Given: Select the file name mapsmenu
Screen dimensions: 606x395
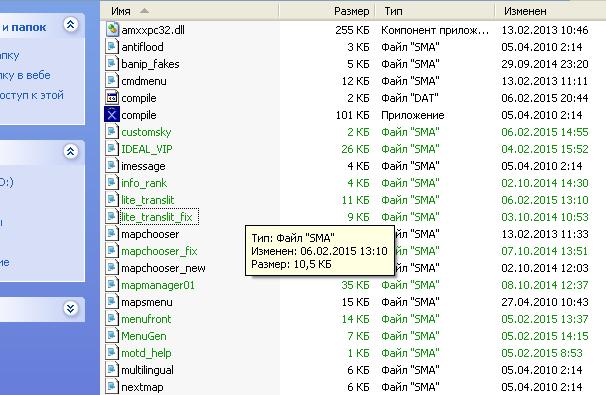Looking at the screenshot, I should point(147,302).
